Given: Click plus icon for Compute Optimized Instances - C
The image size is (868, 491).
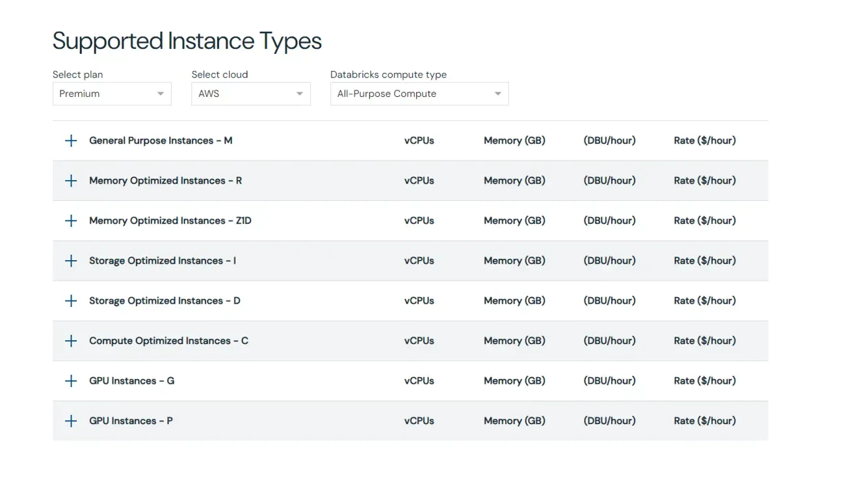Looking at the screenshot, I should [71, 341].
